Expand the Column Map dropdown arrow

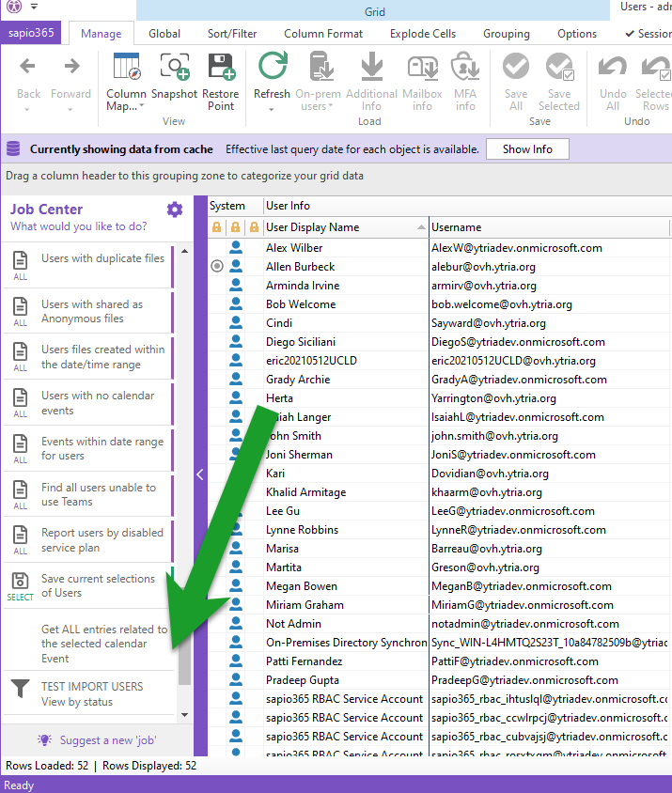click(x=141, y=107)
